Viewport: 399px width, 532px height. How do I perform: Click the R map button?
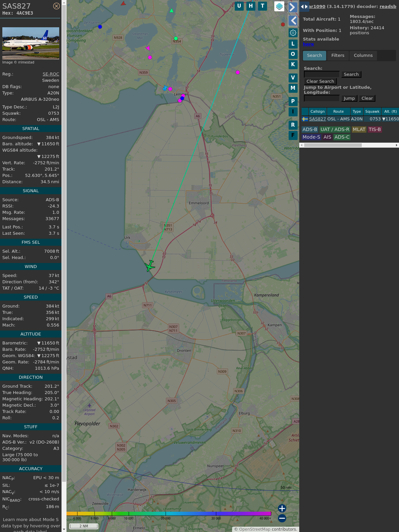tap(293, 125)
